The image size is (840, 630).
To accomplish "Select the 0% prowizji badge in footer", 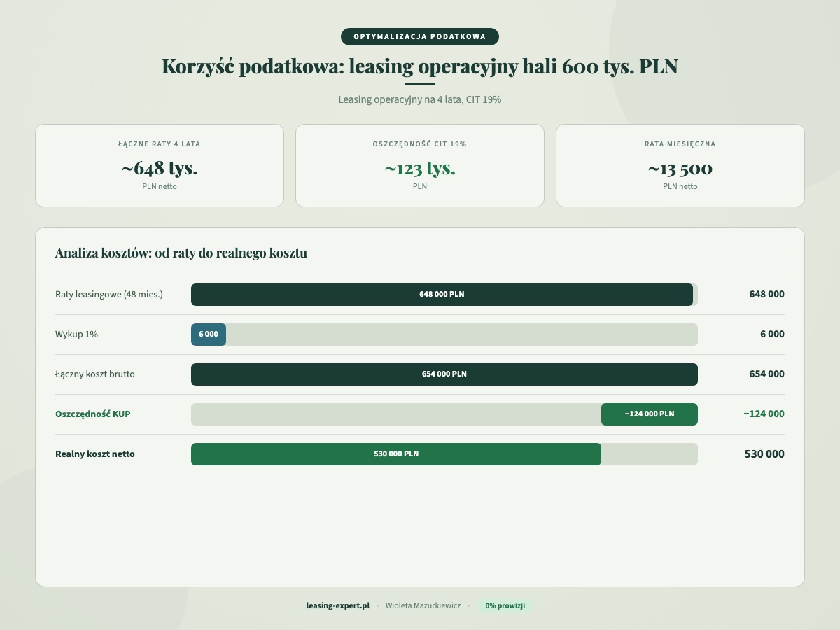I will 505,605.
